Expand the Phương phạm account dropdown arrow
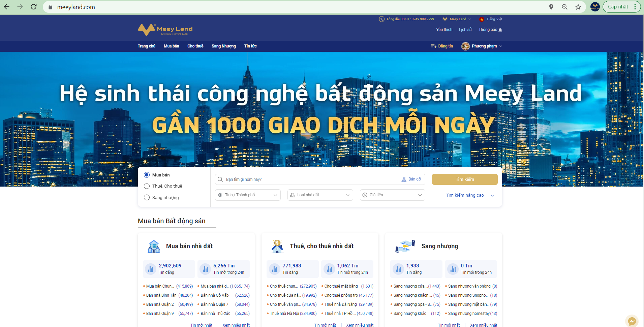The width and height of the screenshot is (644, 327). click(501, 46)
